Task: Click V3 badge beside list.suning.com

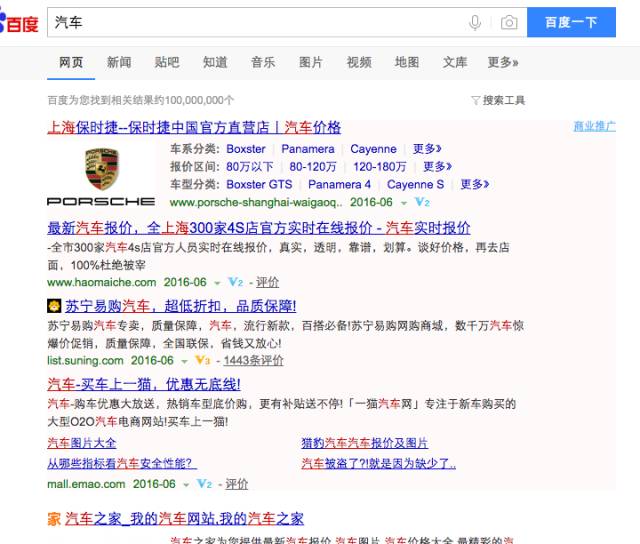Action: [x=202, y=360]
